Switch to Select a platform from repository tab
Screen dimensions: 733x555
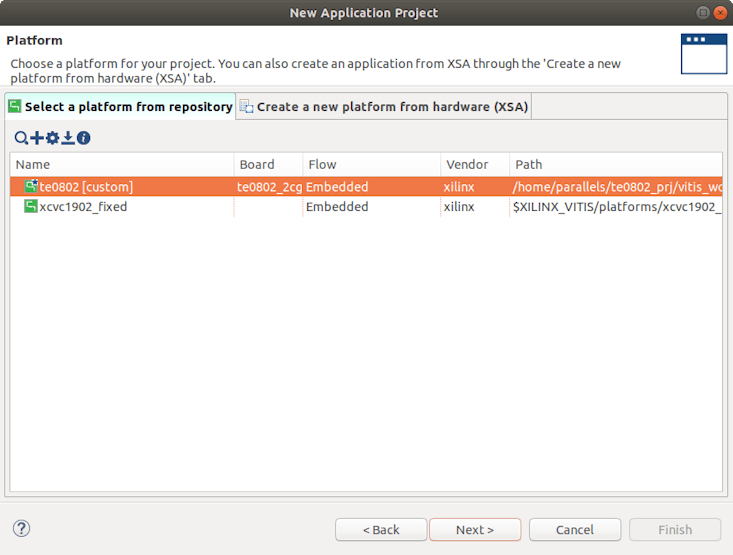(x=120, y=107)
